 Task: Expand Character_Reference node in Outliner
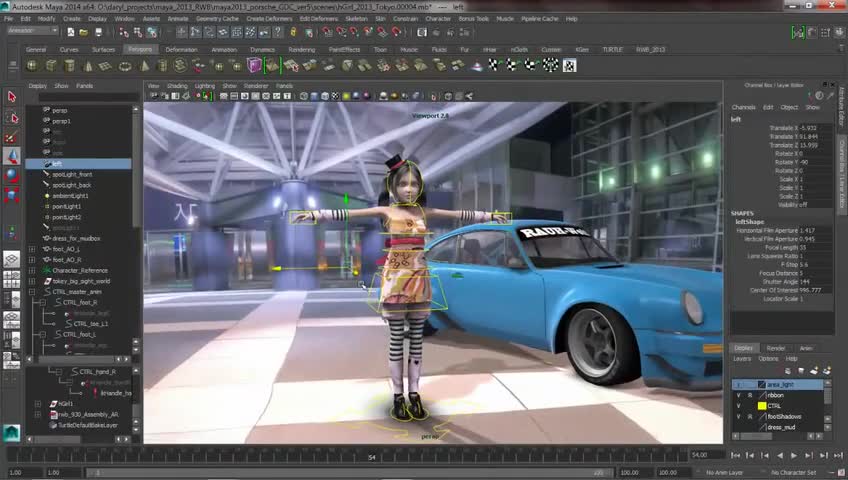click(32, 270)
